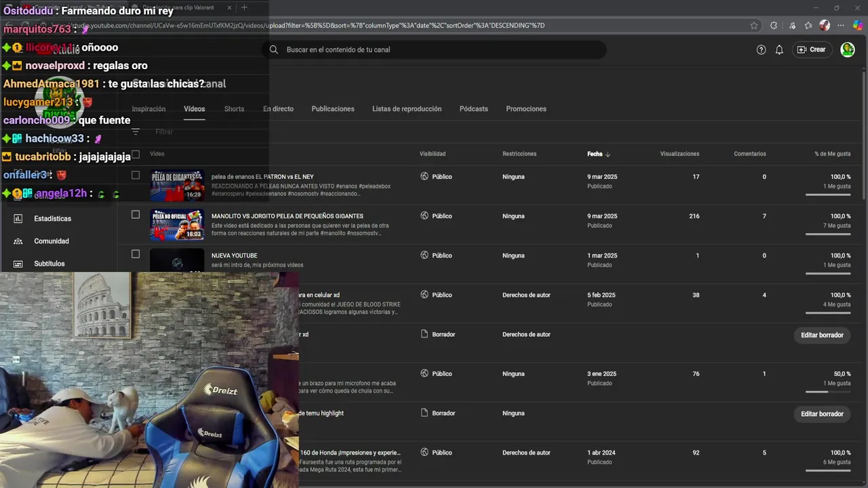Click the search magnifier icon in YouTube Studio
Image resolution: width=868 pixels, height=488 pixels.
pos(274,49)
